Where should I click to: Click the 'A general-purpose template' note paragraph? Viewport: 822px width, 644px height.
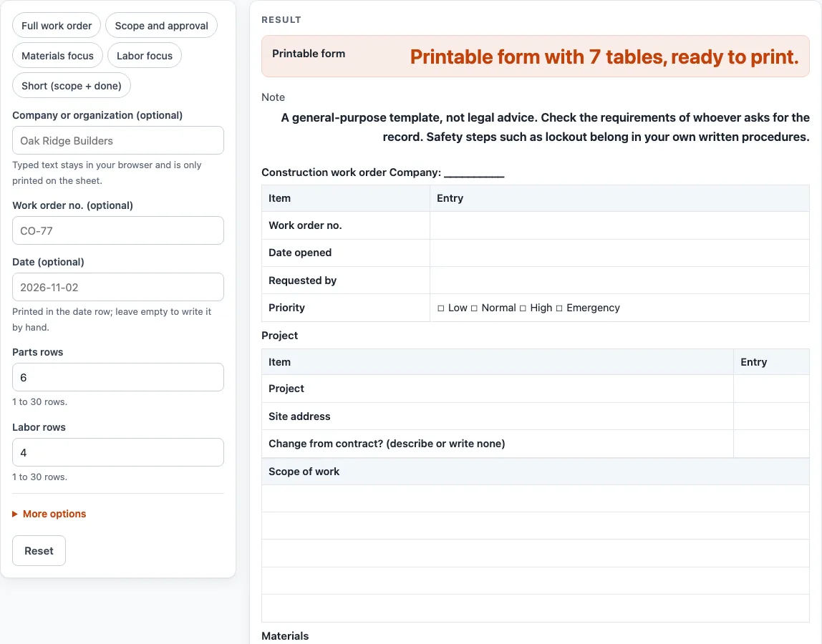pos(545,127)
